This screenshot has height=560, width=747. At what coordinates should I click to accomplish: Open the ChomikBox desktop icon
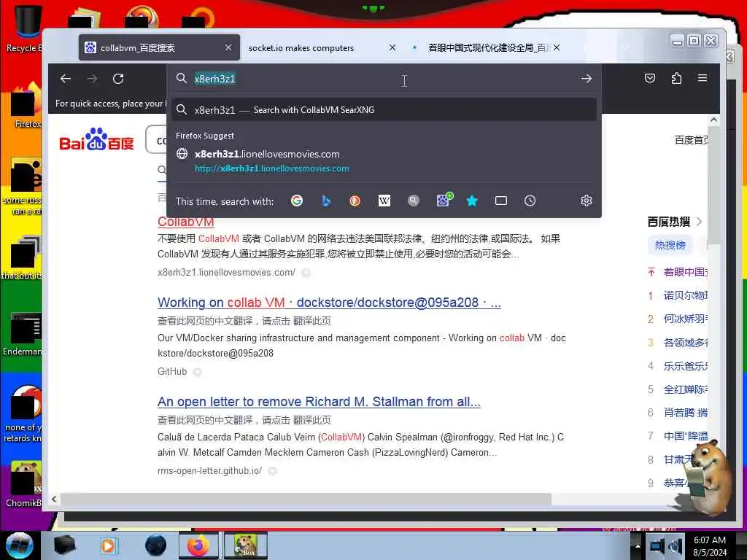point(23,484)
